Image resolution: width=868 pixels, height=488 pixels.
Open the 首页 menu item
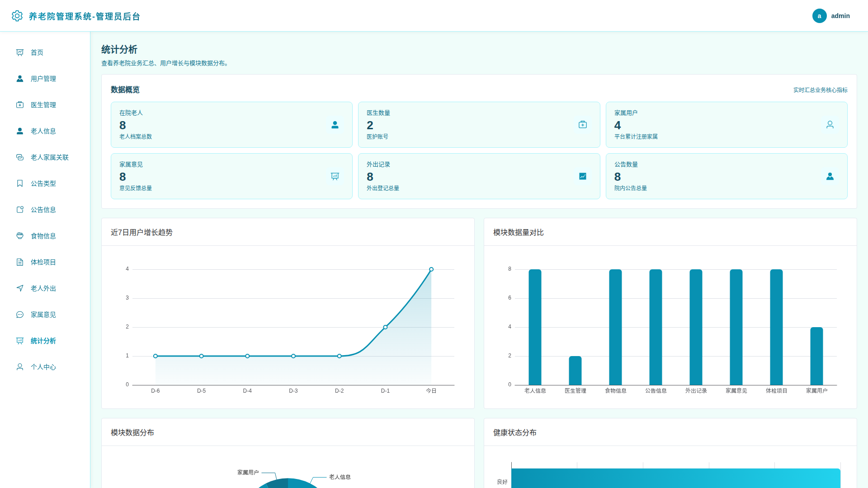coord(45,52)
